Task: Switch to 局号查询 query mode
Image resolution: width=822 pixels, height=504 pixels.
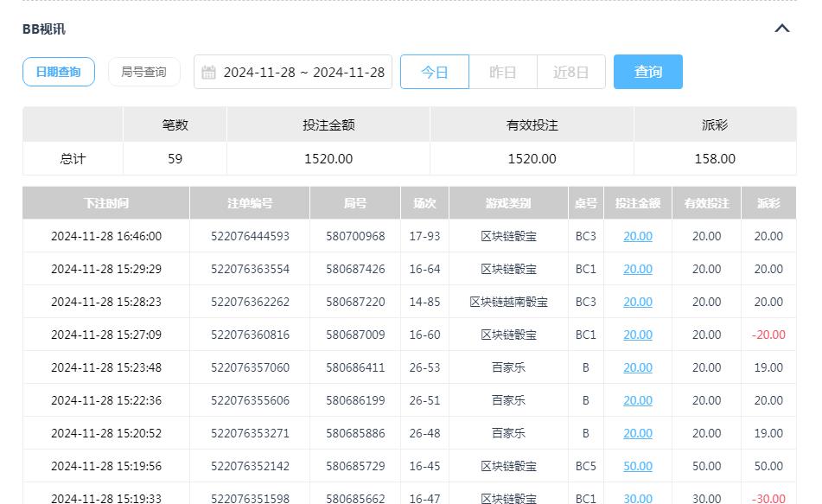Action: pos(143,72)
